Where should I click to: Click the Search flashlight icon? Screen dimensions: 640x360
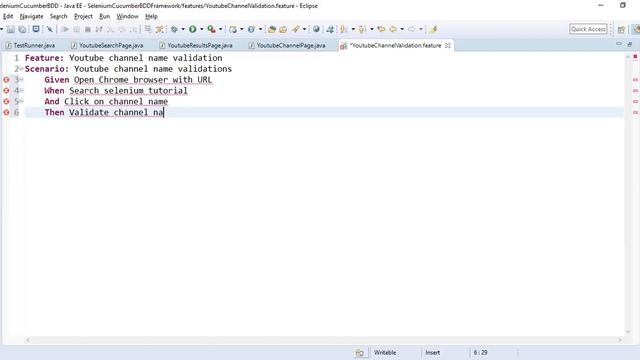[295, 29]
